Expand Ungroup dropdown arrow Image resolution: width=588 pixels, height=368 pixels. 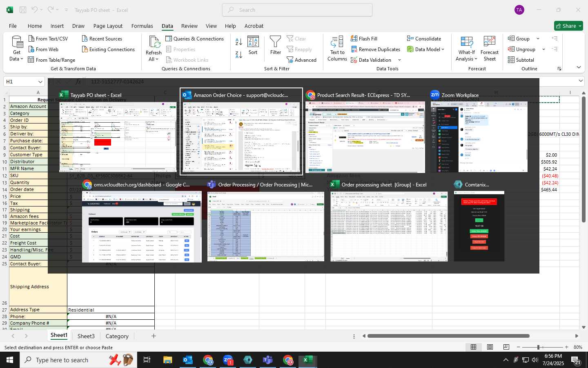coord(543,49)
